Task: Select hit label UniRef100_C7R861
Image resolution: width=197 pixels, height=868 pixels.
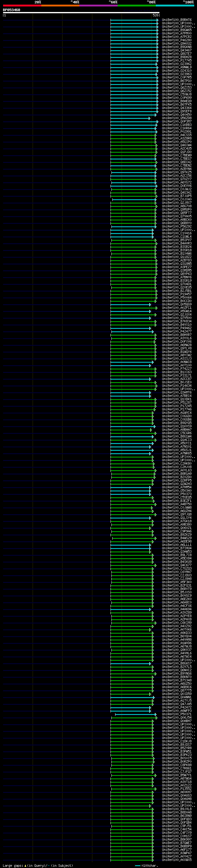Action: click(x=177, y=769)
